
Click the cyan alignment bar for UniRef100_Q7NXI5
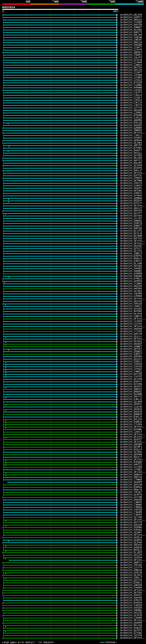(60, 600)
